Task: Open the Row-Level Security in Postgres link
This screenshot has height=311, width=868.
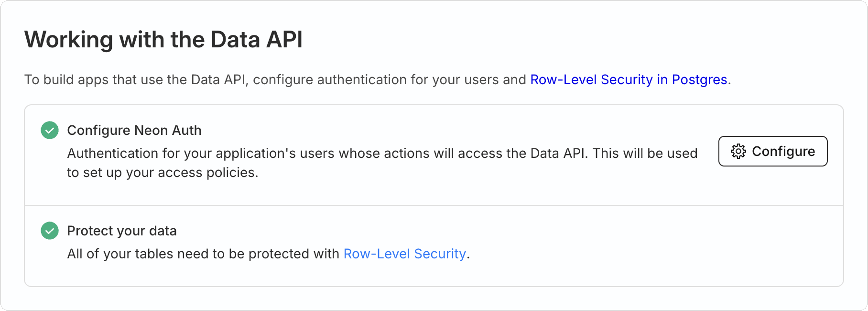Action: tap(629, 79)
